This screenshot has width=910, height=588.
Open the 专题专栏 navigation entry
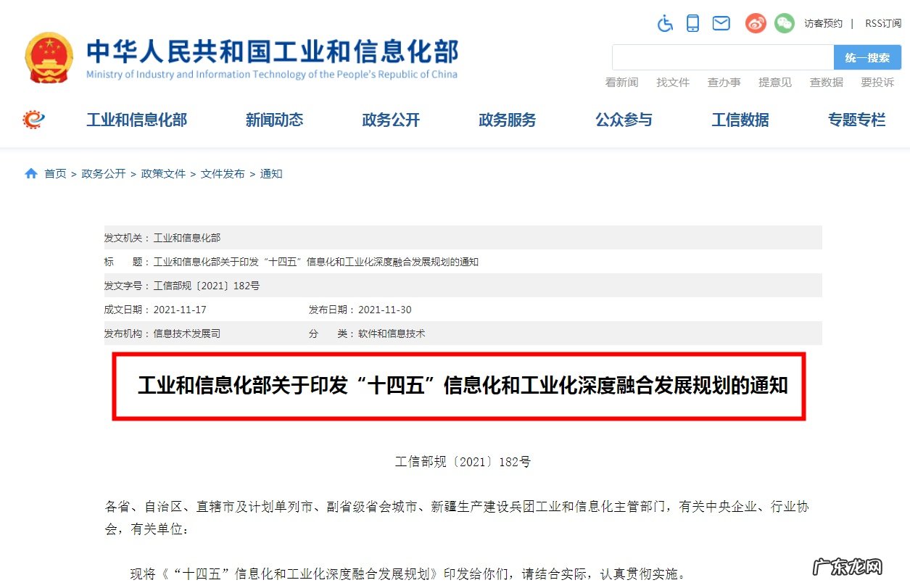[857, 120]
